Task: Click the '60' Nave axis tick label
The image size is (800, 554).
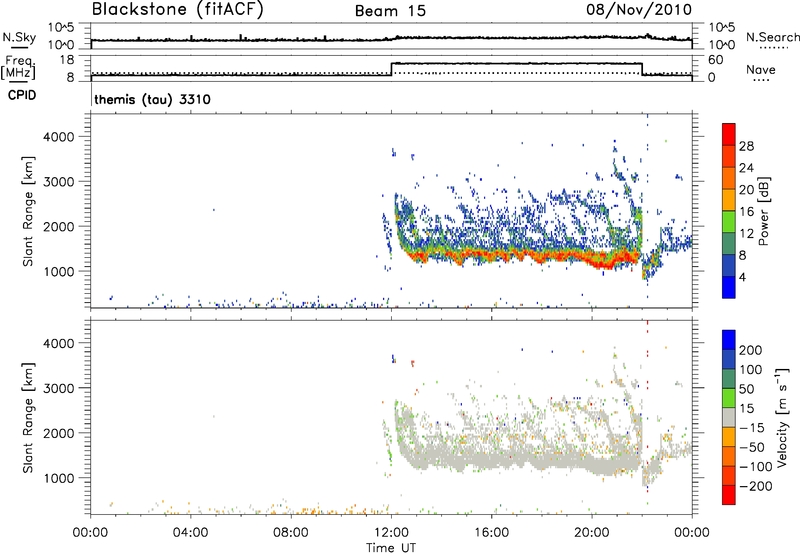Action: 715,60
